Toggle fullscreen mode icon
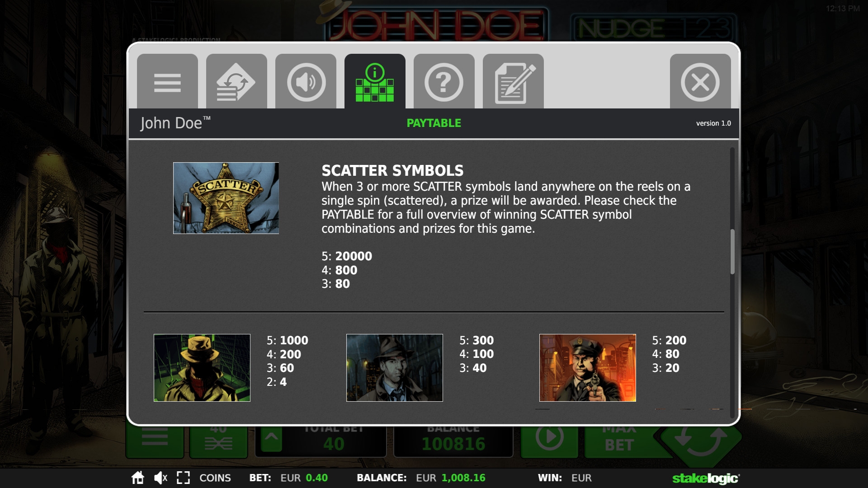The image size is (868, 488). [x=183, y=478]
